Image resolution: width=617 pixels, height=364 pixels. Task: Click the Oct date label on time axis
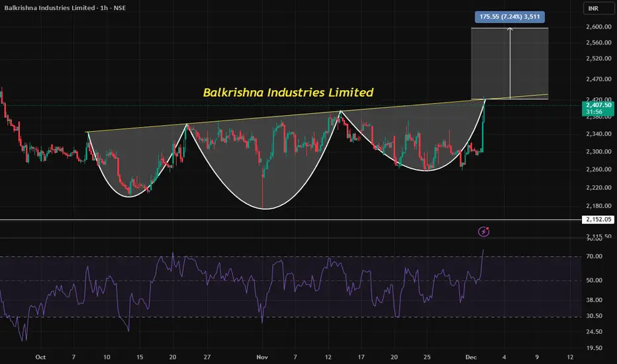coord(40,357)
